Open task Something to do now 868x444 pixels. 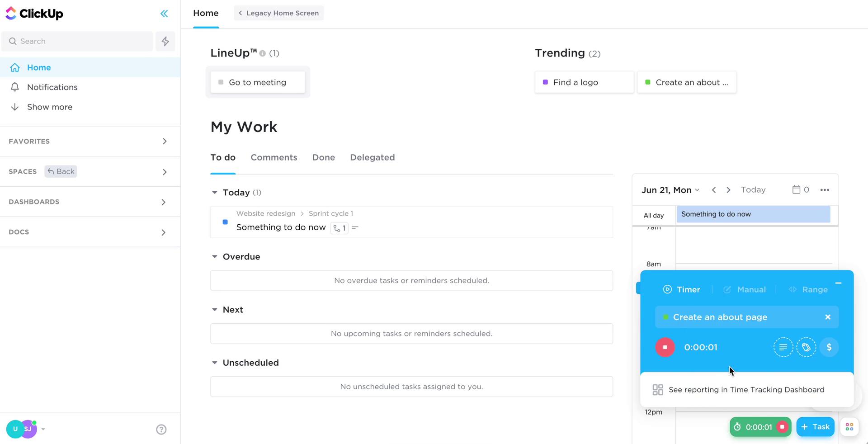tap(281, 227)
